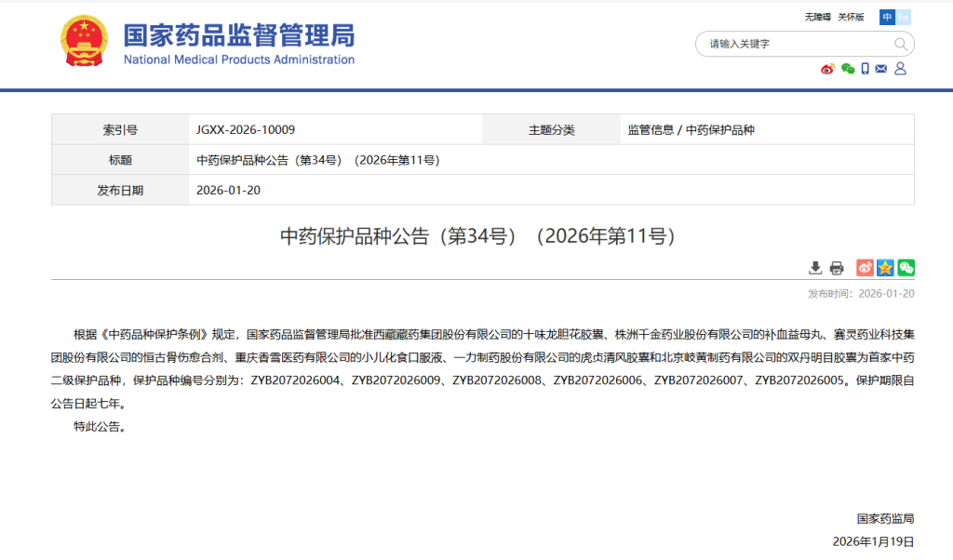
Task: Click the index number JGXX-2026-10009
Action: pos(246,130)
